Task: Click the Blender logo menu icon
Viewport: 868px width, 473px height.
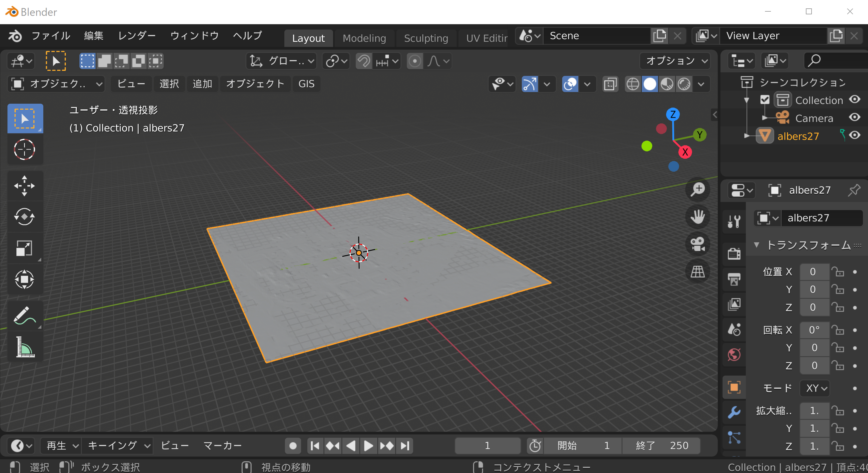Action: (15, 35)
